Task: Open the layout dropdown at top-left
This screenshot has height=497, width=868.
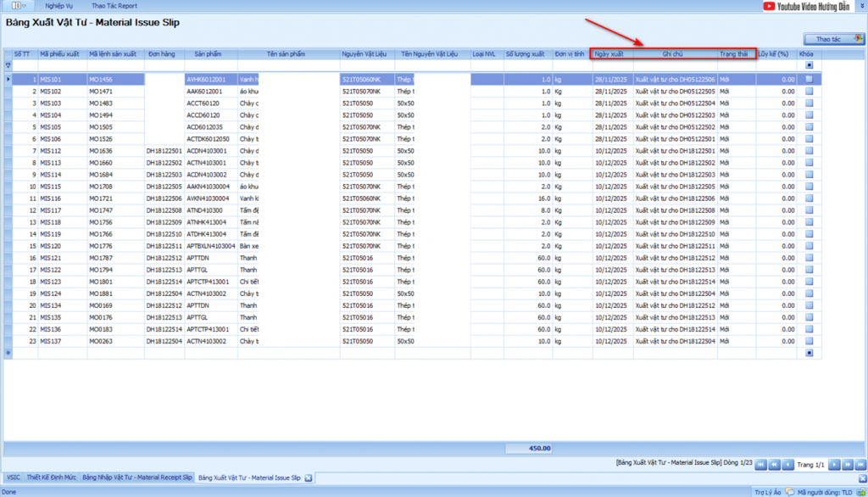Action: pyautogui.click(x=19, y=6)
